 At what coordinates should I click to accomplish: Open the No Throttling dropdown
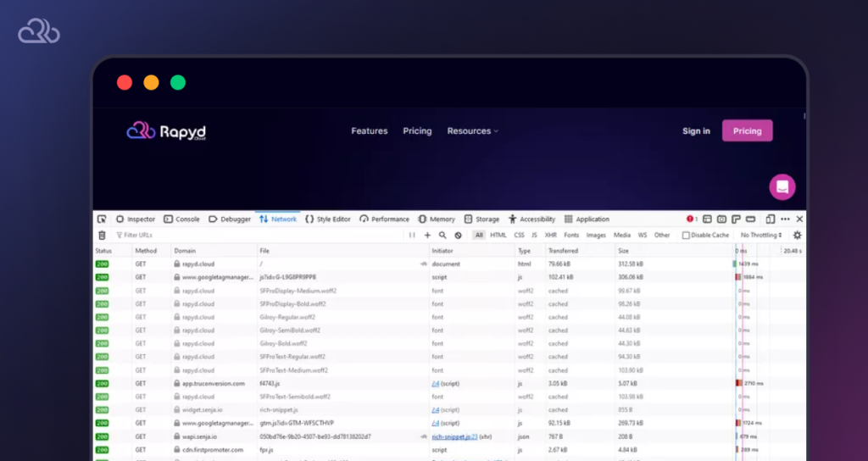coord(761,236)
